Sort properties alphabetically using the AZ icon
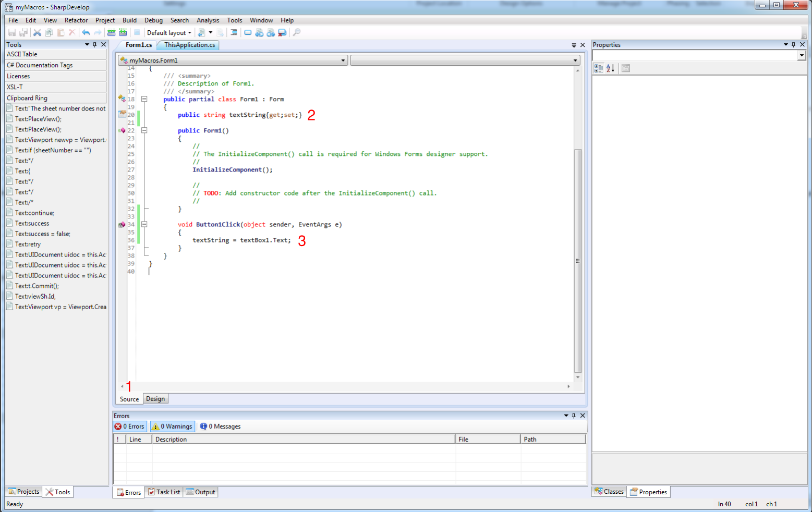This screenshot has width=812, height=512. click(610, 68)
